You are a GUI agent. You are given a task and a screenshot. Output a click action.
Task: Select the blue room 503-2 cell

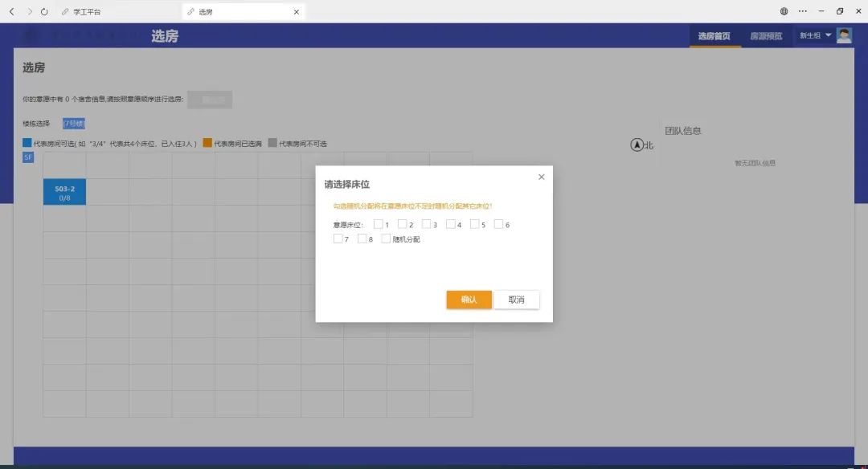click(x=64, y=193)
